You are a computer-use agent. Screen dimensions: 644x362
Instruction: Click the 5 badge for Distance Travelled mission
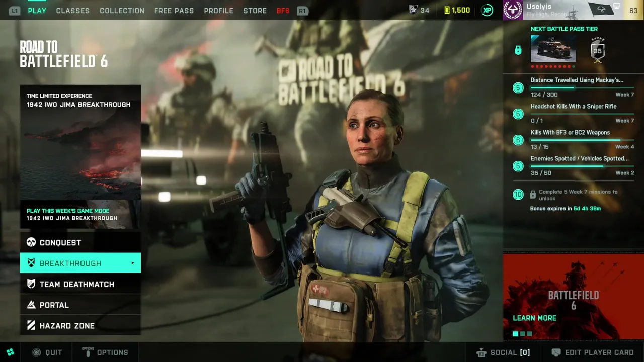[x=518, y=88]
